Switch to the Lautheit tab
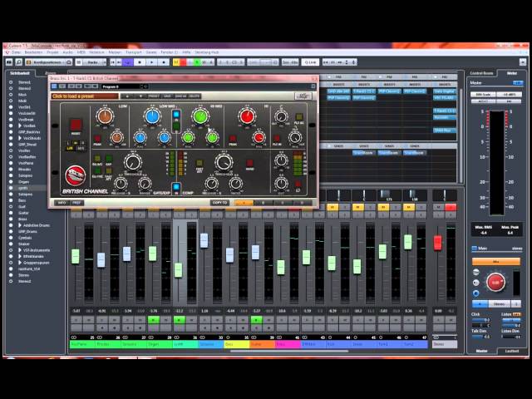532x399 pixels. click(x=512, y=351)
